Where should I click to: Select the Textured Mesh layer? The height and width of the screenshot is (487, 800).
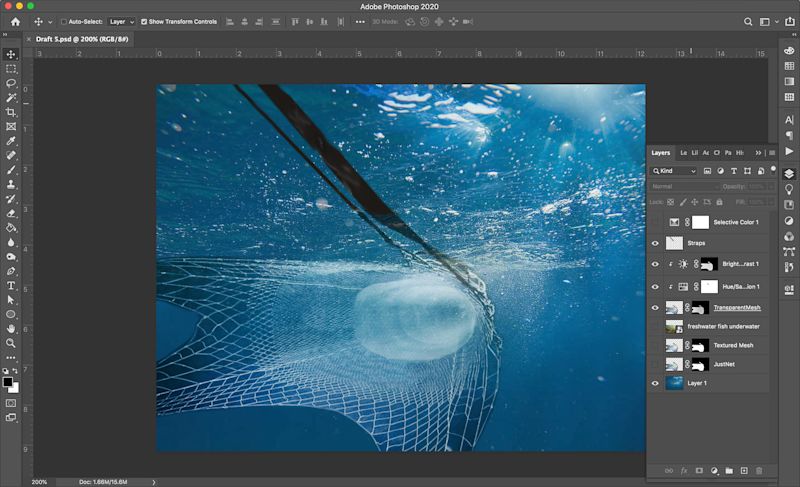[735, 345]
